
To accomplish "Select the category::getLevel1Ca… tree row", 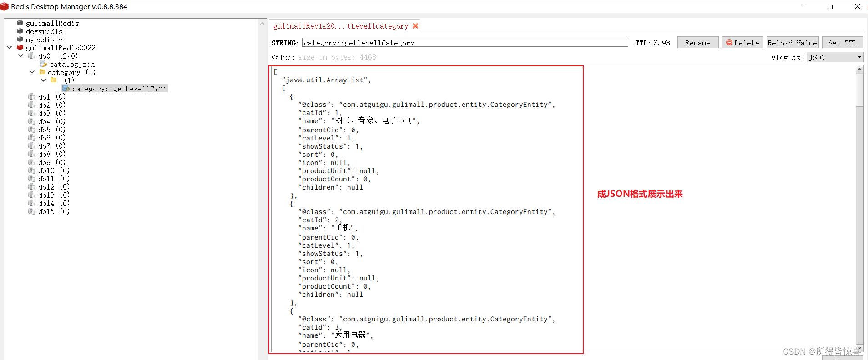I will pos(115,88).
